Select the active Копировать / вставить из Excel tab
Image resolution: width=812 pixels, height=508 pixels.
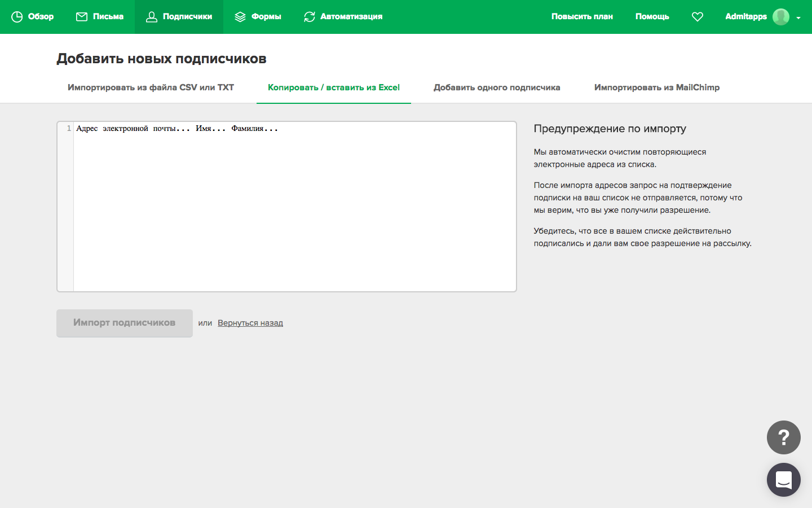(333, 87)
